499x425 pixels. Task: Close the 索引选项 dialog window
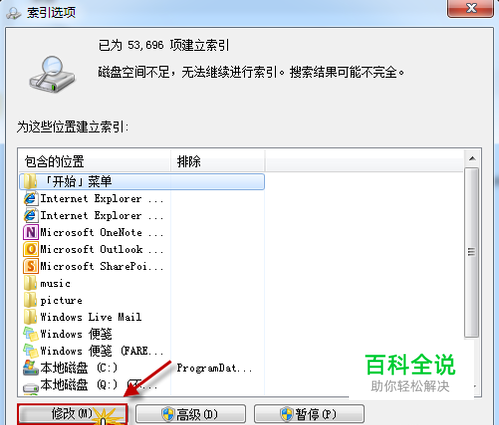[x=470, y=8]
